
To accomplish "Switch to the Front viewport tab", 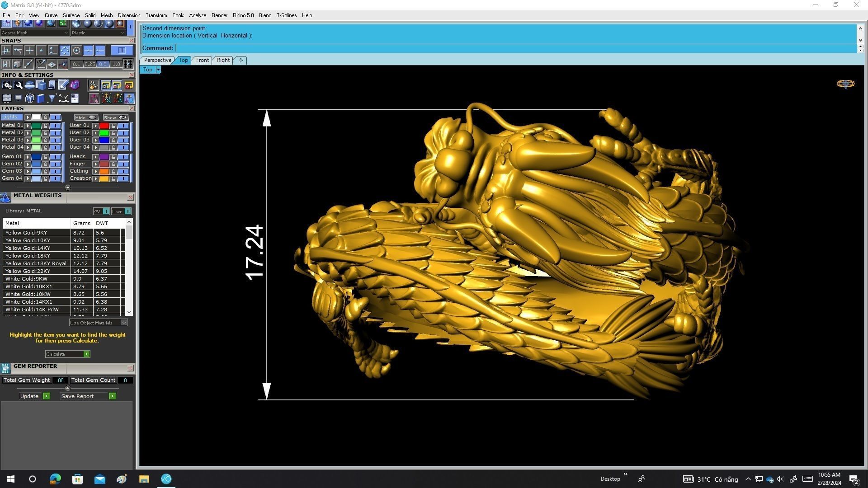I will [202, 60].
